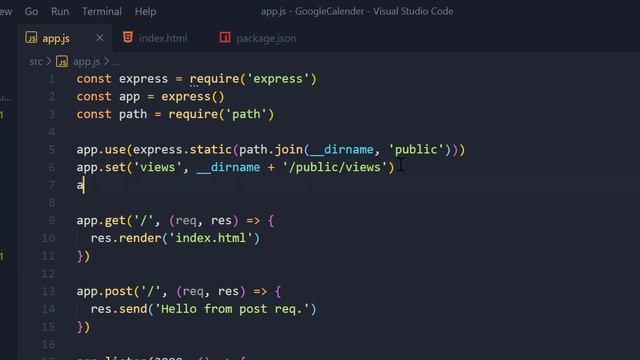Click the '/public/views' string

335,167
